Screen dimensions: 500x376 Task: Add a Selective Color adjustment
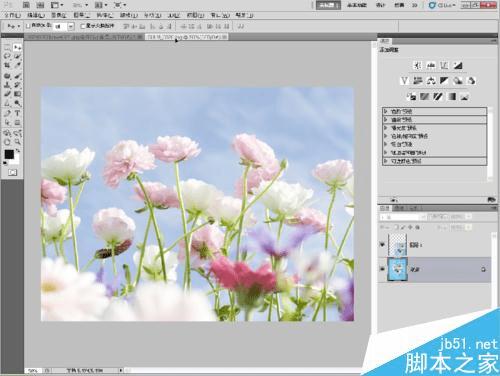coord(465,97)
